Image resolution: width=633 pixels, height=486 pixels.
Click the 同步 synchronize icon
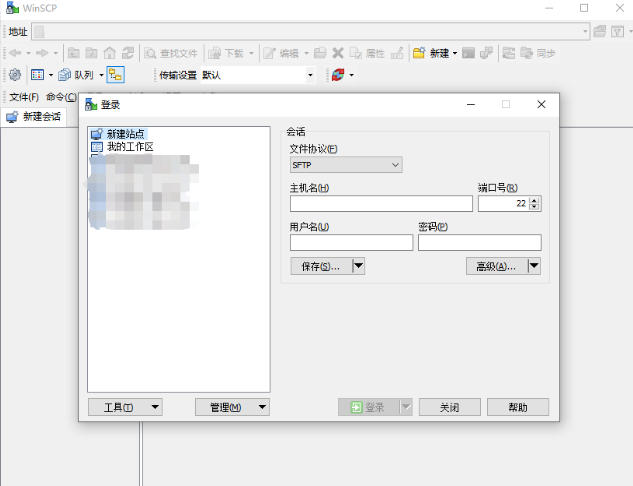tap(526, 53)
